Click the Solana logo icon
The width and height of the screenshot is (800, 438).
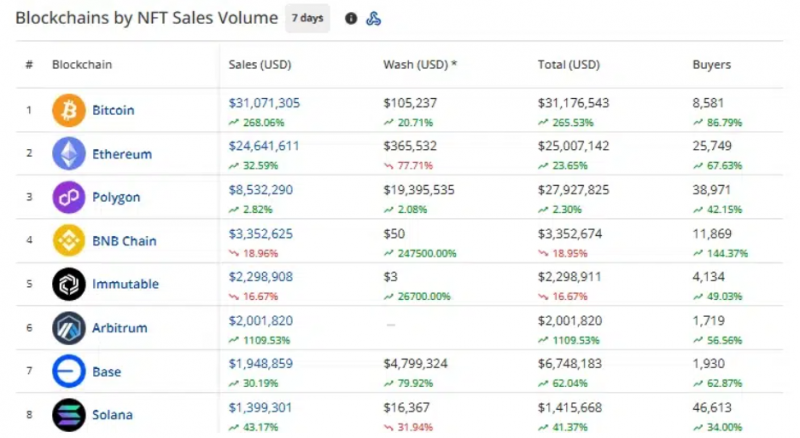click(68, 415)
